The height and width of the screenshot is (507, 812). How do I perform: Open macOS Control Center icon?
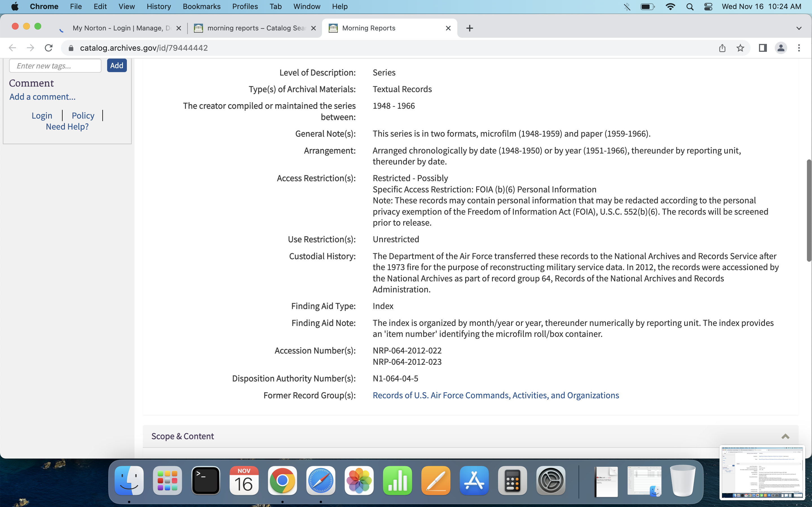[708, 7]
